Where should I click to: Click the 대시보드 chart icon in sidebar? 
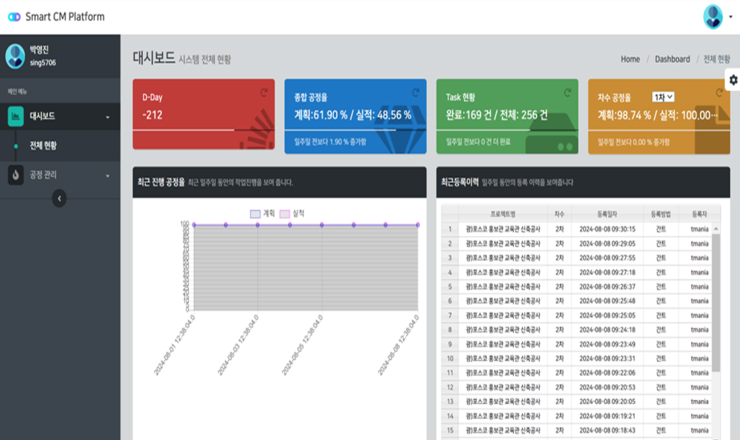click(16, 116)
